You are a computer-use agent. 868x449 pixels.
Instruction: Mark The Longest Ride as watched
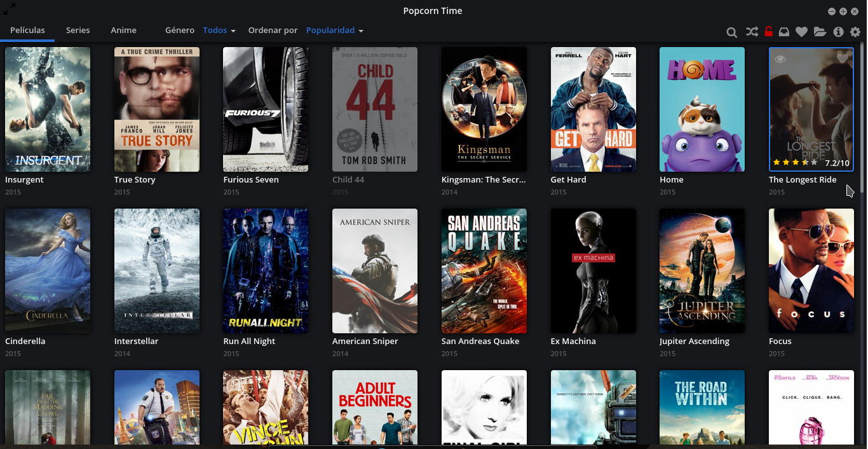pos(780,59)
